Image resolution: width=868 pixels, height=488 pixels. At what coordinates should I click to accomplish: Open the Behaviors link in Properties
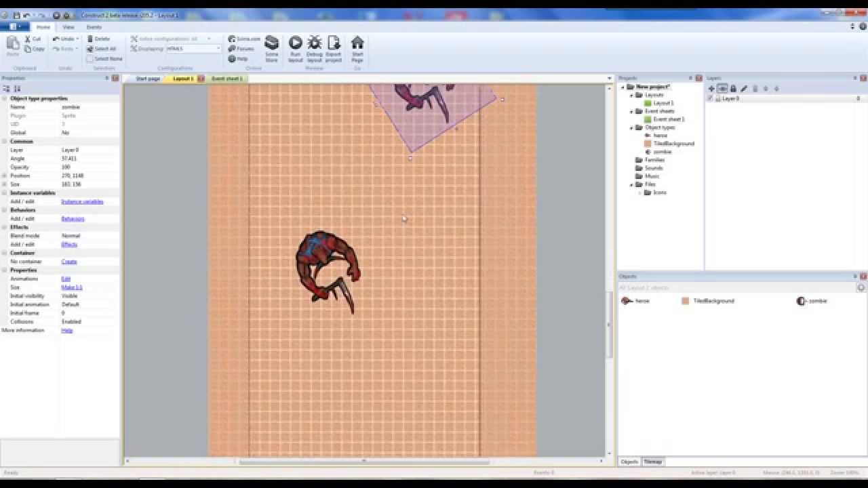pos(73,219)
